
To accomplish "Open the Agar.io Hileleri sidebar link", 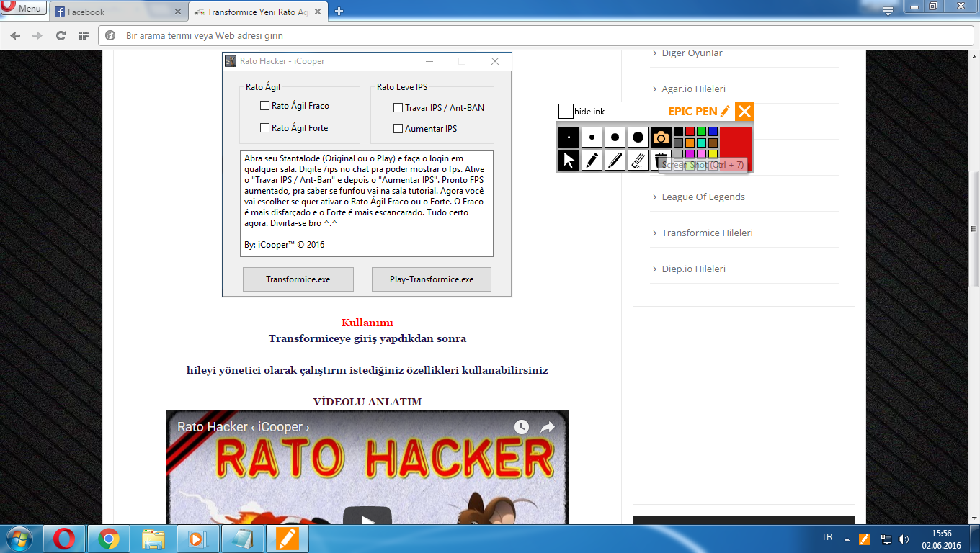I will point(694,89).
